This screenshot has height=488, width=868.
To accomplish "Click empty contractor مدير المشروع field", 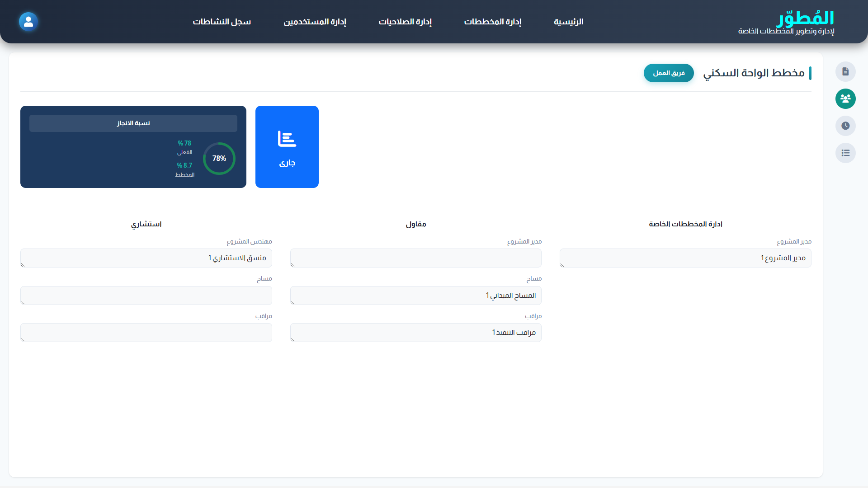I will coord(416,258).
